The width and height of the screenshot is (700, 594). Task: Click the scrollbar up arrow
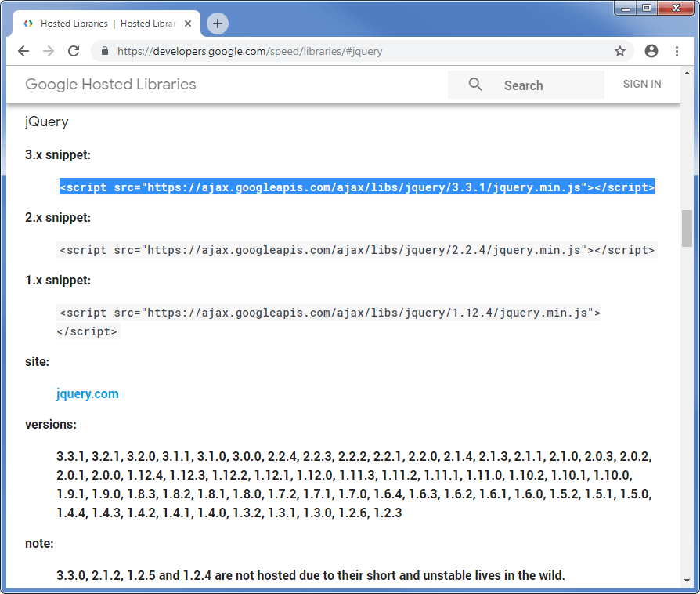pos(687,73)
